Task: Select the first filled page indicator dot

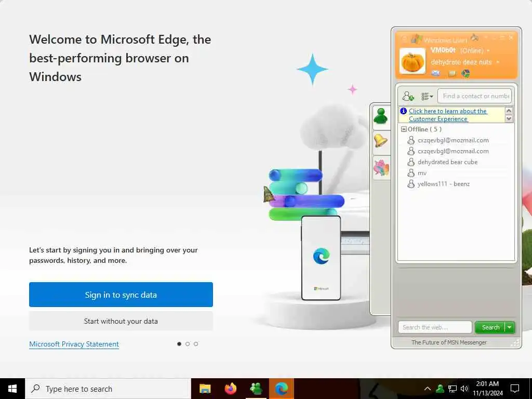Action: (x=179, y=344)
